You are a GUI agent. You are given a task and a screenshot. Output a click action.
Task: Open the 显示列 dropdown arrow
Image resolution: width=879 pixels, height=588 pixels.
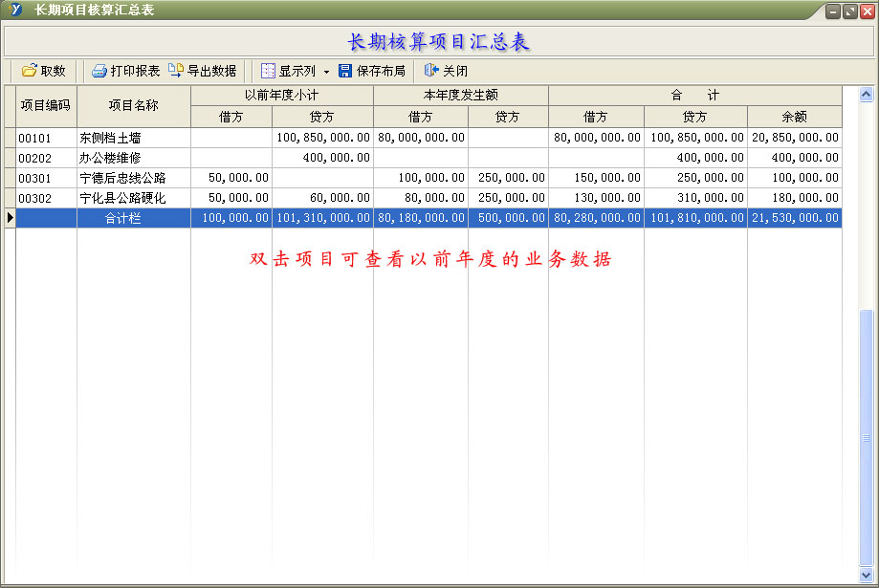point(327,72)
